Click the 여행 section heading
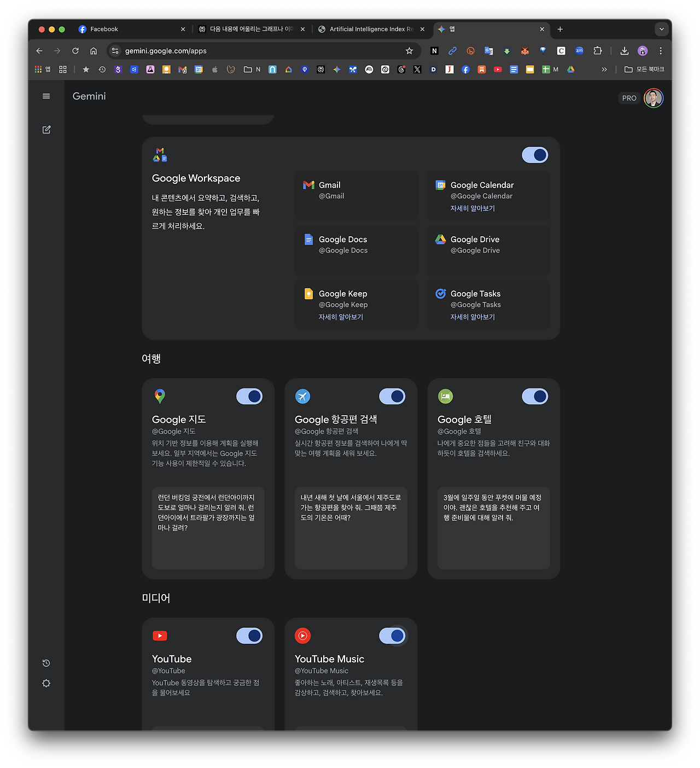Viewport: 700px width, 768px height. [151, 359]
